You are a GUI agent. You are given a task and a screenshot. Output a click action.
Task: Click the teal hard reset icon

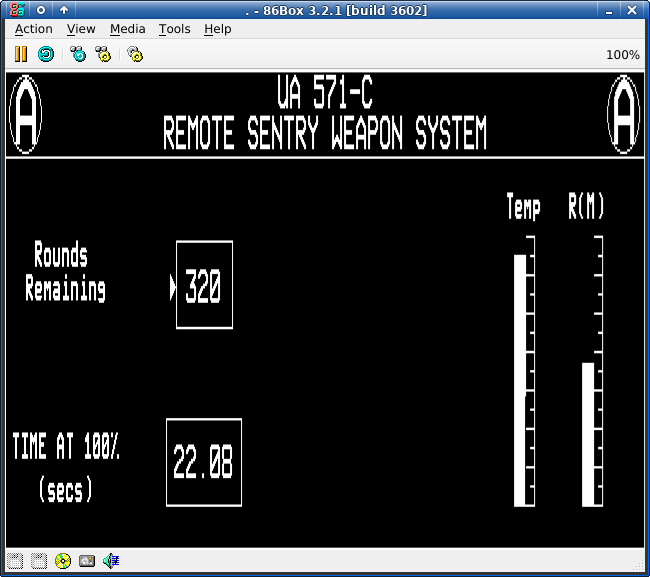click(46, 54)
